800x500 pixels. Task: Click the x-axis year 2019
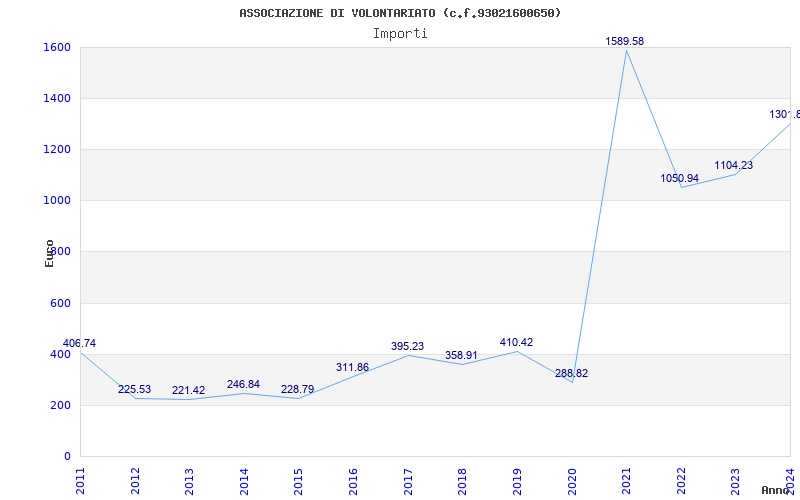(x=517, y=481)
